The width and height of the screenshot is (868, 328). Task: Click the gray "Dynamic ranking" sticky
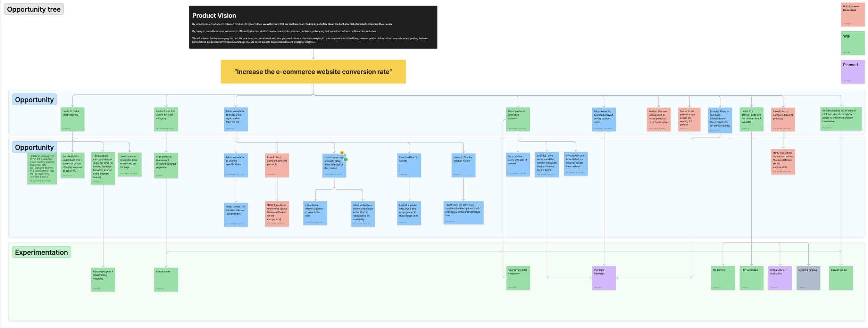tap(808, 278)
